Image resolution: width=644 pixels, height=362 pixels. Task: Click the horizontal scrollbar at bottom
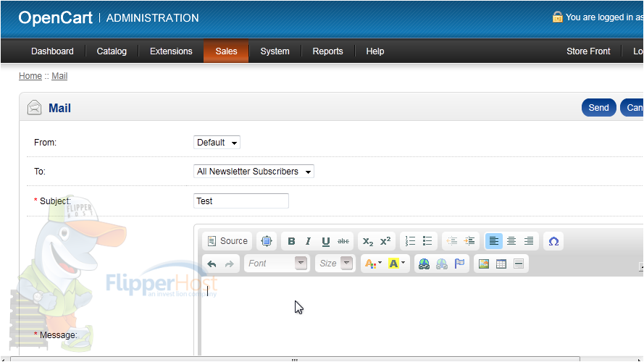tap(295, 360)
